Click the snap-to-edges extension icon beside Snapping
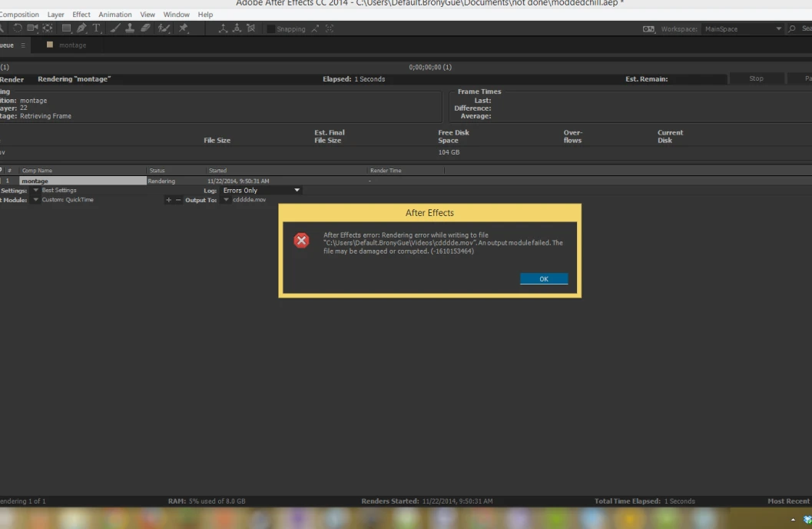The height and width of the screenshot is (529, 812). click(316, 29)
